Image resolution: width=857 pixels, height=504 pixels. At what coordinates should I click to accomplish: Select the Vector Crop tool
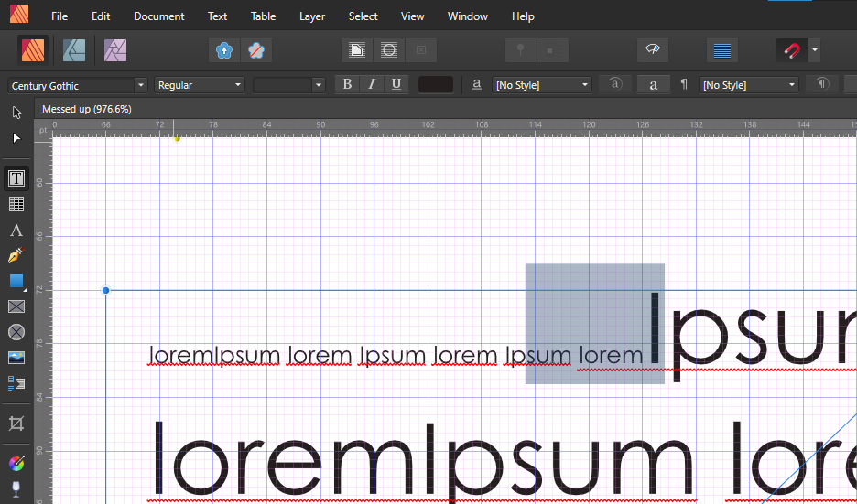[16, 424]
